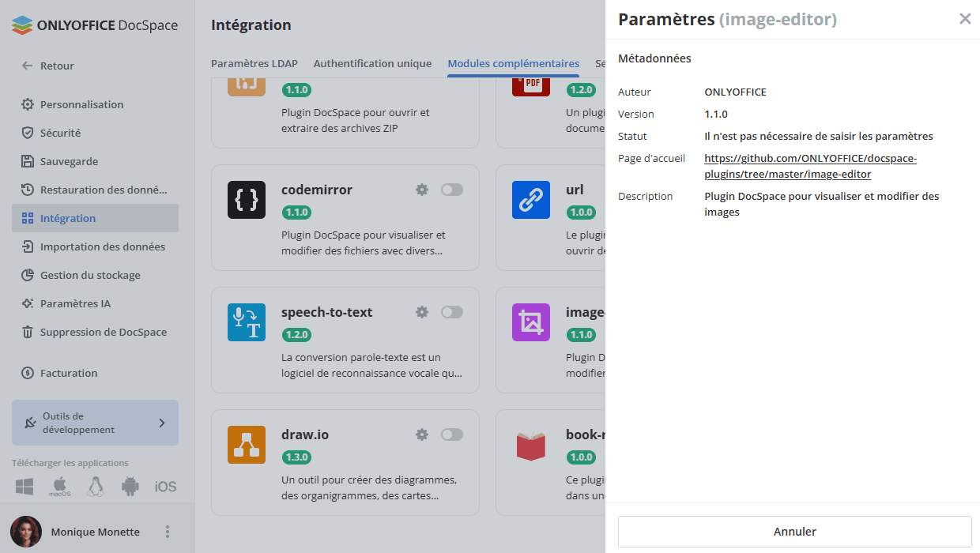Click the draw.io plugin title

point(305,434)
